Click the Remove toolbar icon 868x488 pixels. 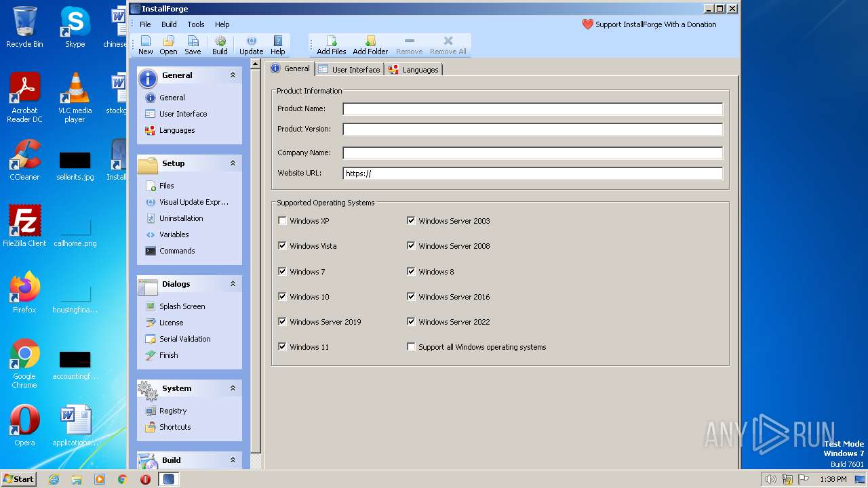[x=409, y=45]
